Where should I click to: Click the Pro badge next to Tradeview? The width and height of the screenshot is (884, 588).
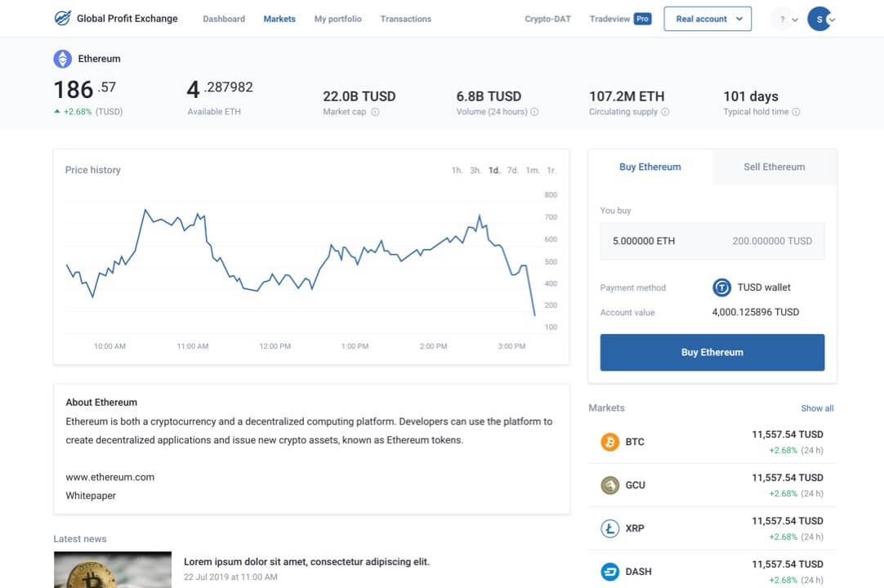(643, 19)
